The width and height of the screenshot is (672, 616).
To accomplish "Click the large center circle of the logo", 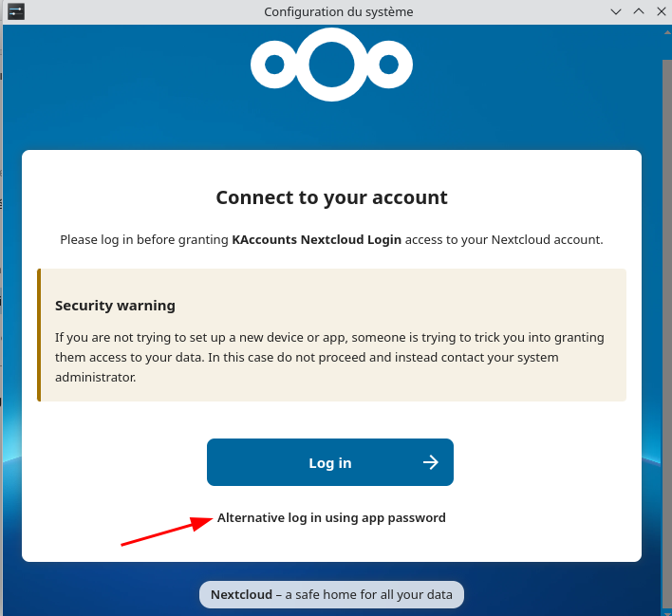I will [331, 65].
